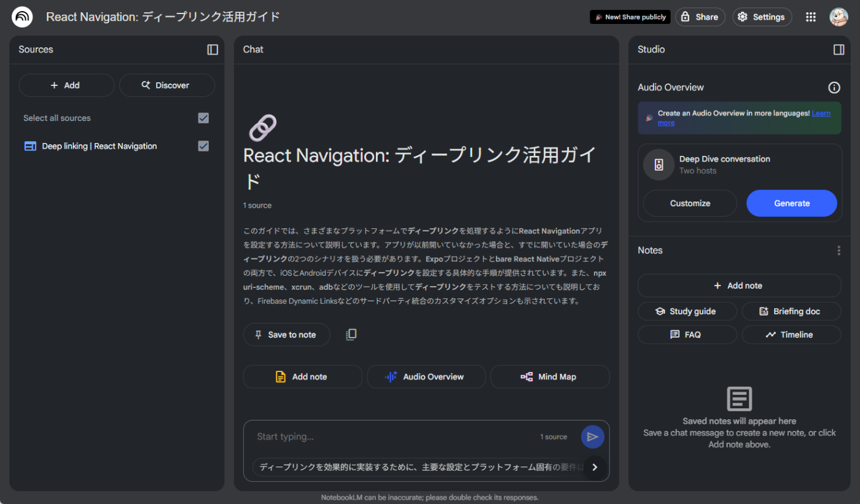Open the user account avatar

(838, 17)
